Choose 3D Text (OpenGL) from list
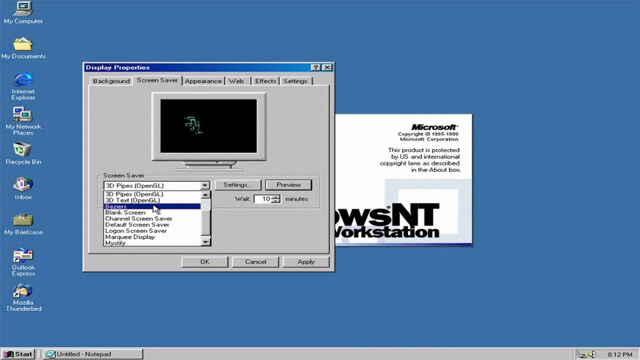 click(152, 200)
